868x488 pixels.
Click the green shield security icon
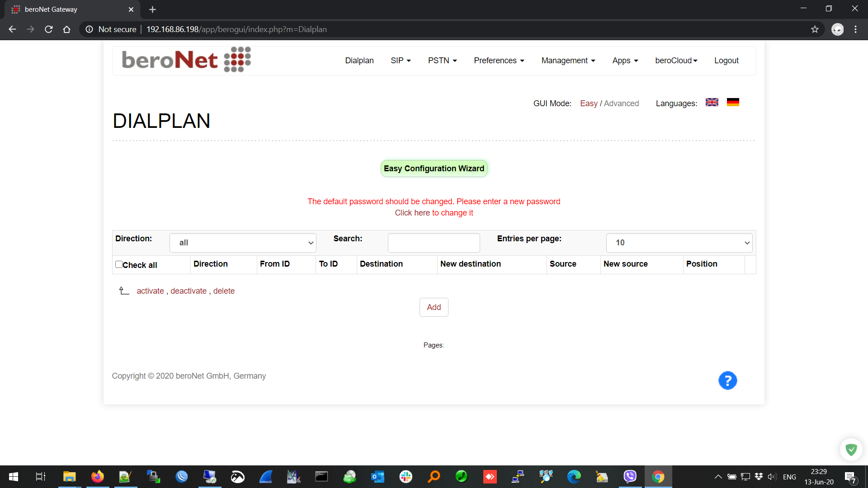(x=851, y=449)
